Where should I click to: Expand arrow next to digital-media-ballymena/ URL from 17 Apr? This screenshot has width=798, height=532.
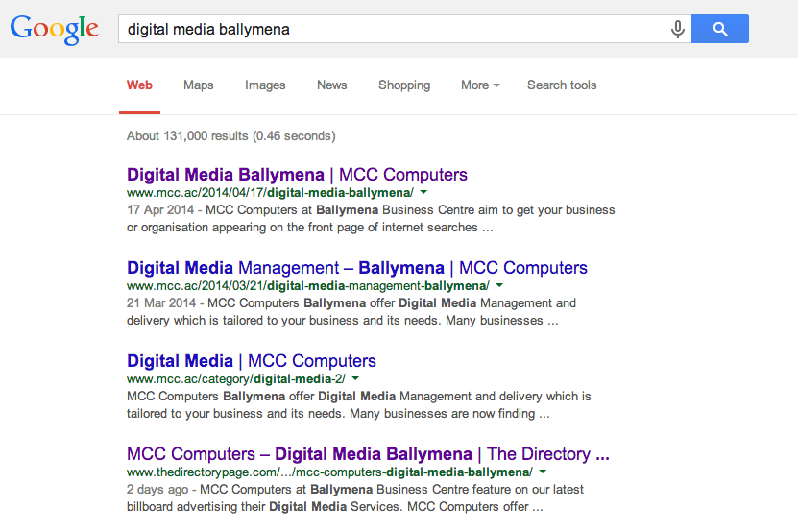(x=423, y=192)
